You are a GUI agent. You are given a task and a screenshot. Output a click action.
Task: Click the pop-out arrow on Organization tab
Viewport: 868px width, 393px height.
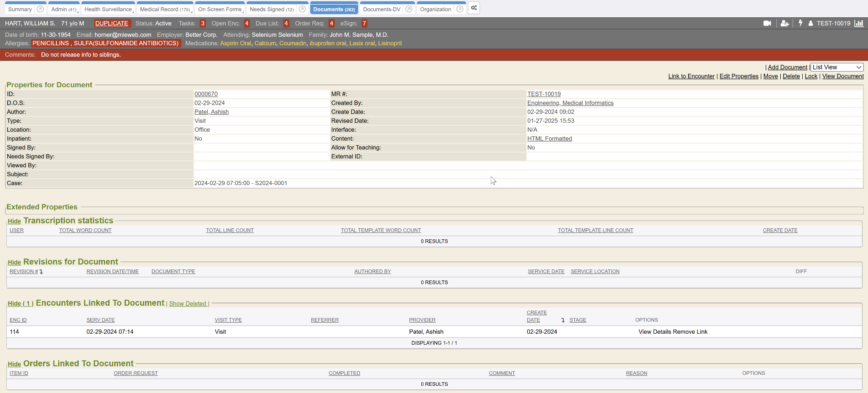(459, 9)
